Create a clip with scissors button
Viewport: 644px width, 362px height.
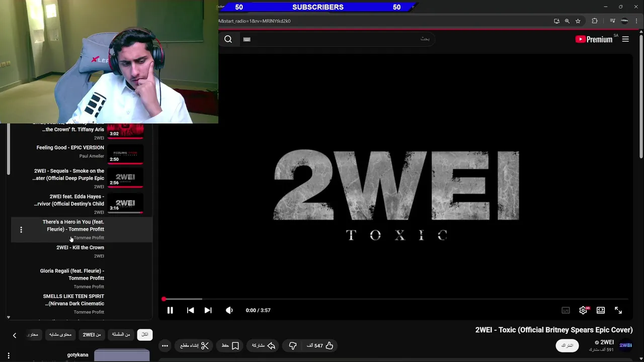[194, 345]
